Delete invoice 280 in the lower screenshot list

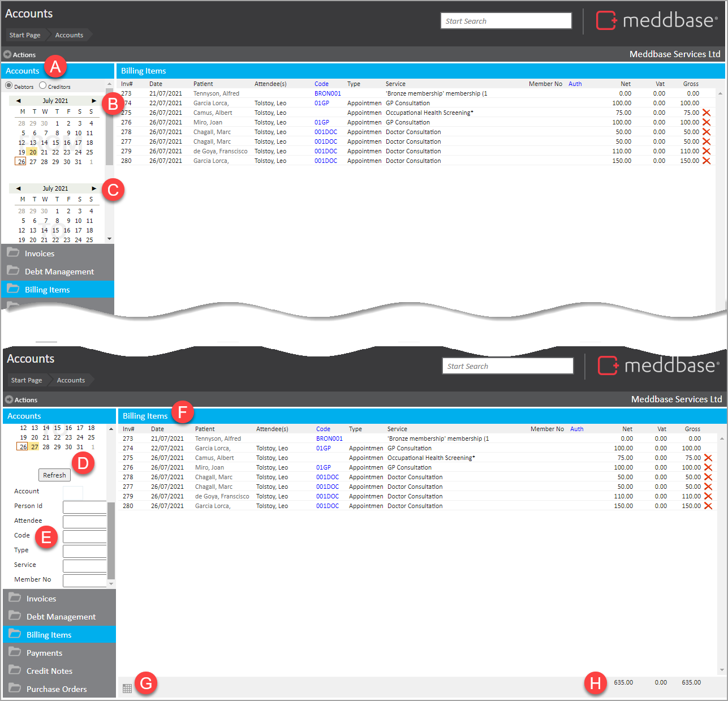708,506
